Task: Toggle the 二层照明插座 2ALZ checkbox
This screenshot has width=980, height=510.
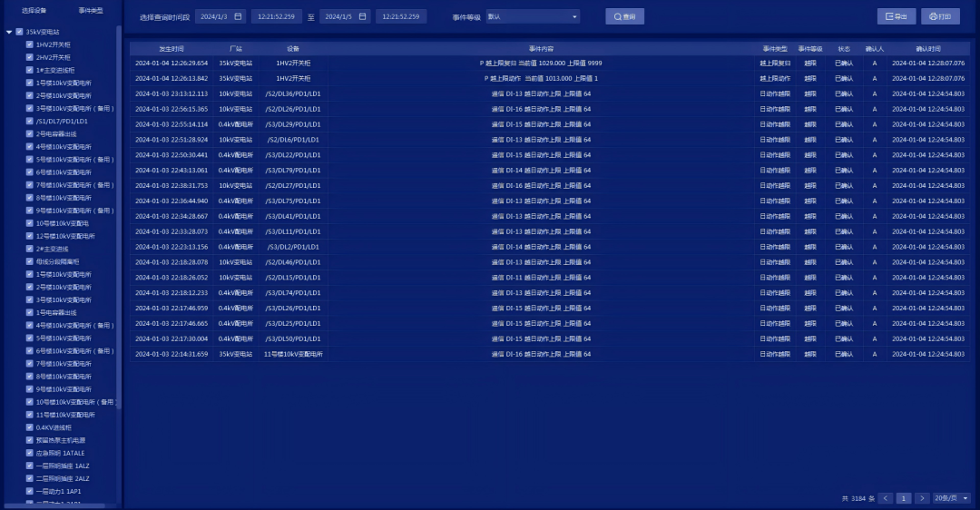Action: (29, 478)
